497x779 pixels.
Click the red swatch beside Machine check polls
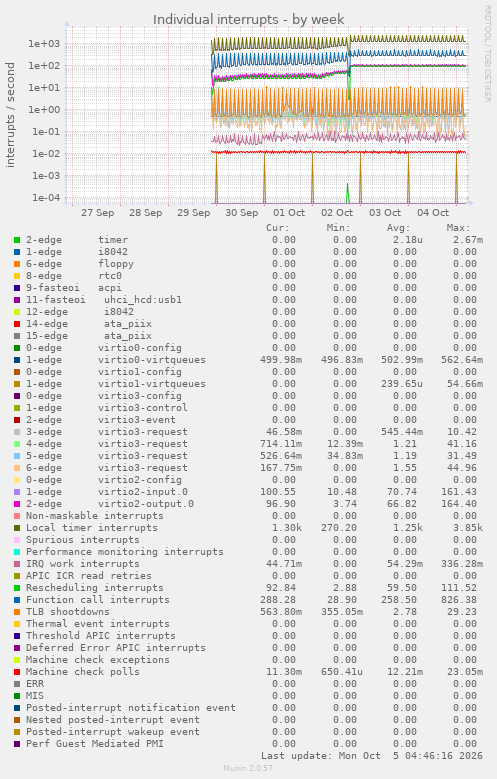coord(17,672)
